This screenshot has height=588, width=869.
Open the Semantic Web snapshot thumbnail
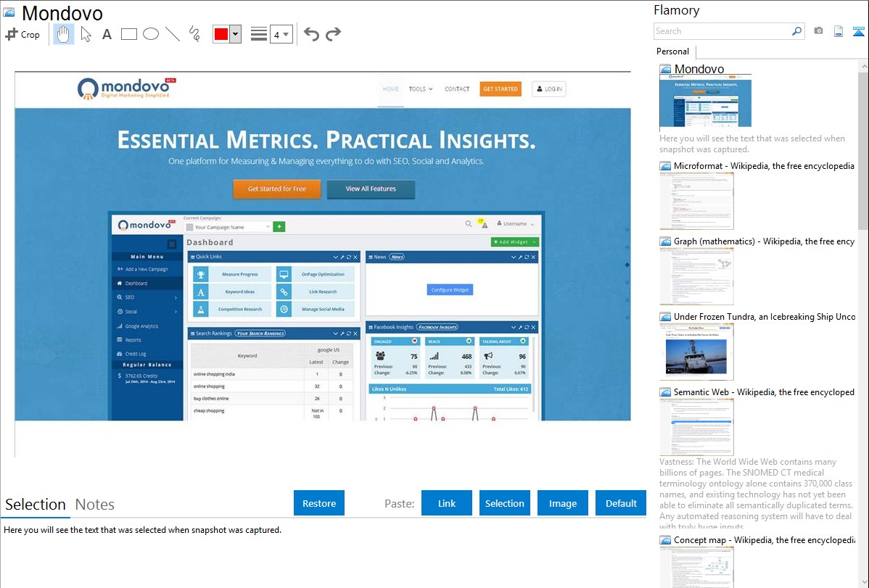[x=696, y=427]
